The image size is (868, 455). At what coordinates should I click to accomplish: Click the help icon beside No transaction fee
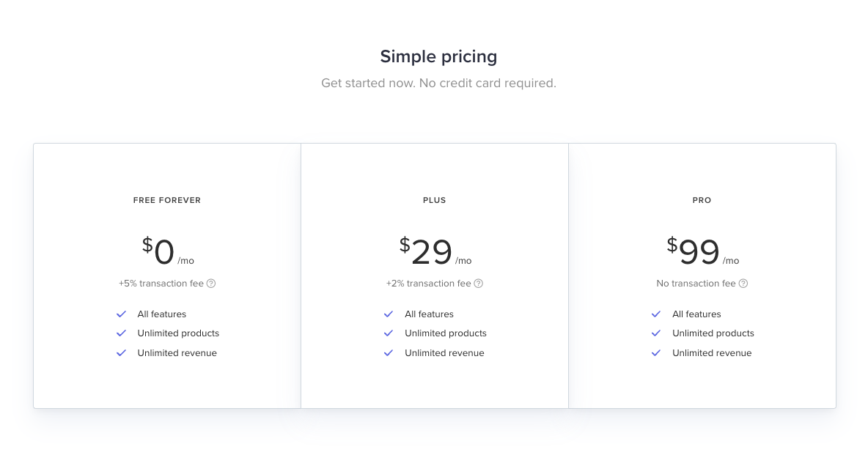coord(743,284)
